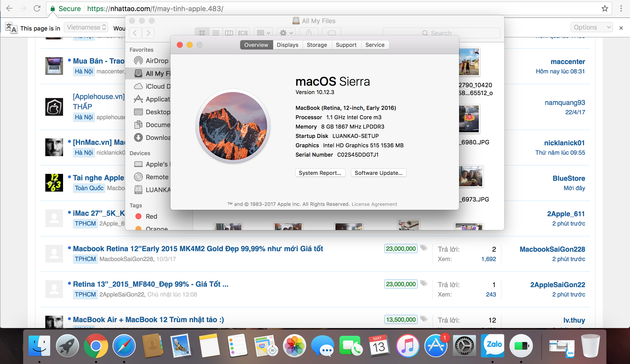Image resolution: width=630 pixels, height=364 pixels.
Task: Go back in Chrome browser
Action: [9, 9]
